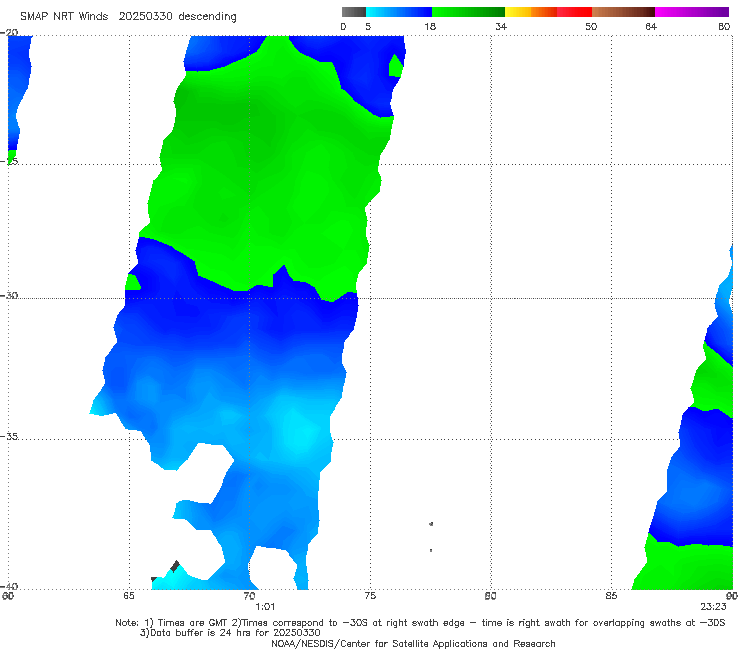Click the title text 'SMAP NRT Winds'

(64, 17)
